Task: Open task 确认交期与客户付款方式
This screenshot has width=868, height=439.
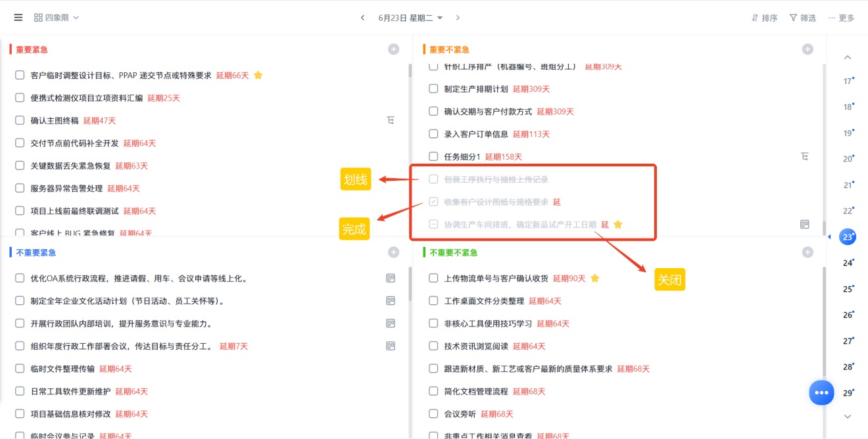Action: coord(488,112)
